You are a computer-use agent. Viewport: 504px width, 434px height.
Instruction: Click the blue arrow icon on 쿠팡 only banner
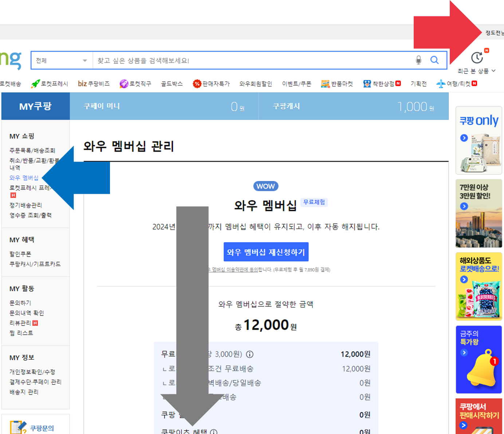point(464,138)
